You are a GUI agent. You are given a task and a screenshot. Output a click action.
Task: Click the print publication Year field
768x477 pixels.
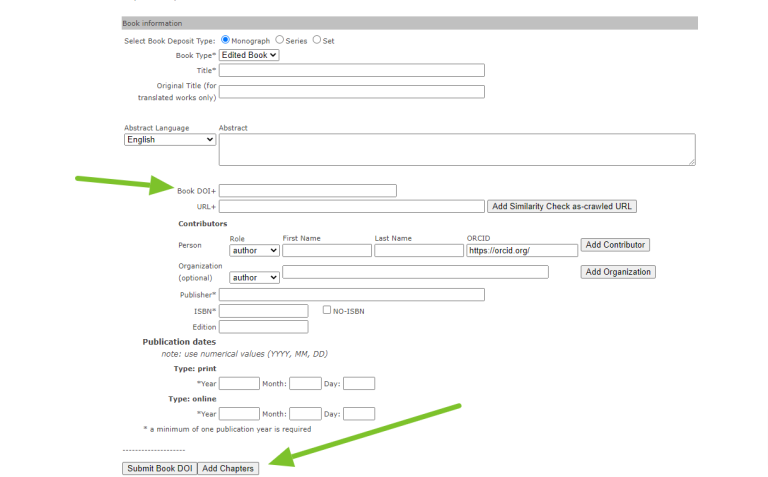pos(239,384)
